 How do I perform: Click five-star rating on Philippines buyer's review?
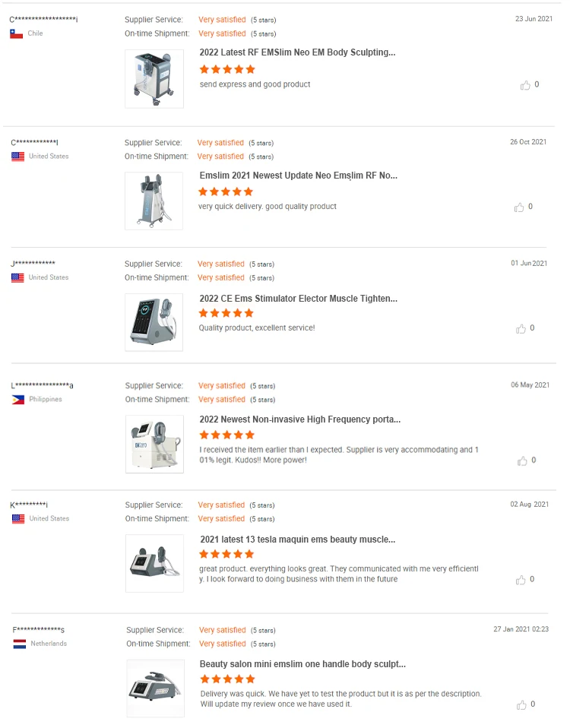(226, 435)
